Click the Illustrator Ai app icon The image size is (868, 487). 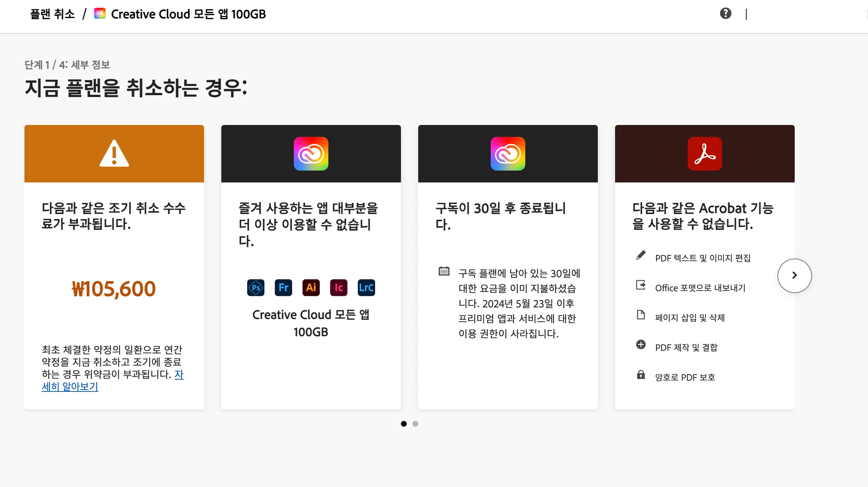tap(311, 288)
